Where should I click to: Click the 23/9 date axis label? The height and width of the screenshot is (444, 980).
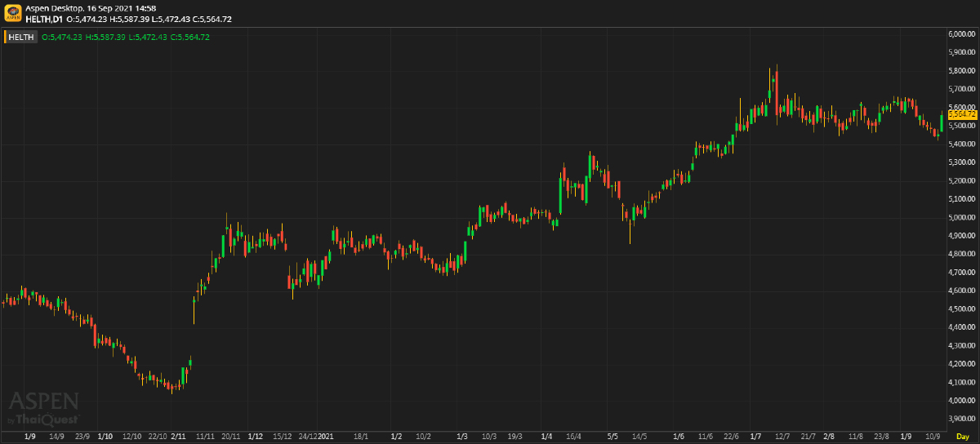pos(82,437)
